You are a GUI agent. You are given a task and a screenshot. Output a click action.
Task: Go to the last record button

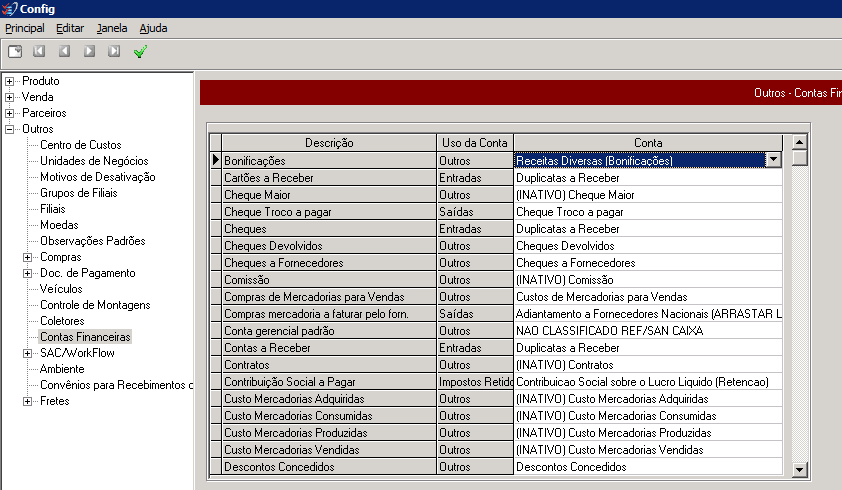point(114,51)
